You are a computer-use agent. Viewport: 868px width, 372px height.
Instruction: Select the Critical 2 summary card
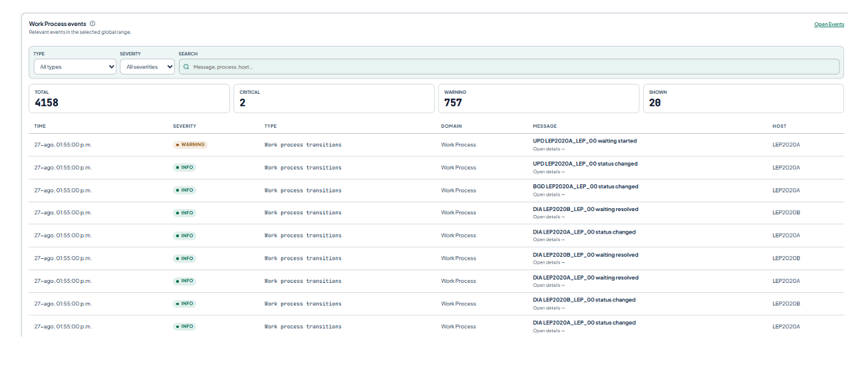tap(334, 98)
